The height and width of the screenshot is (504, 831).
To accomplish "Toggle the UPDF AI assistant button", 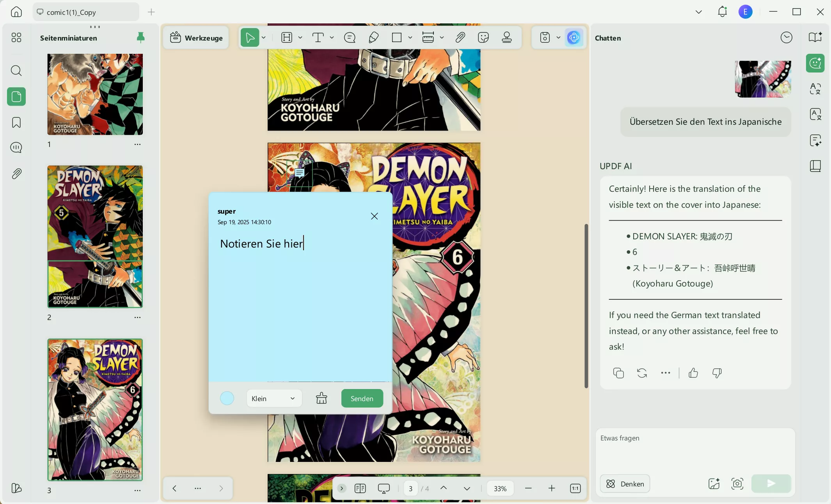I will tap(574, 37).
